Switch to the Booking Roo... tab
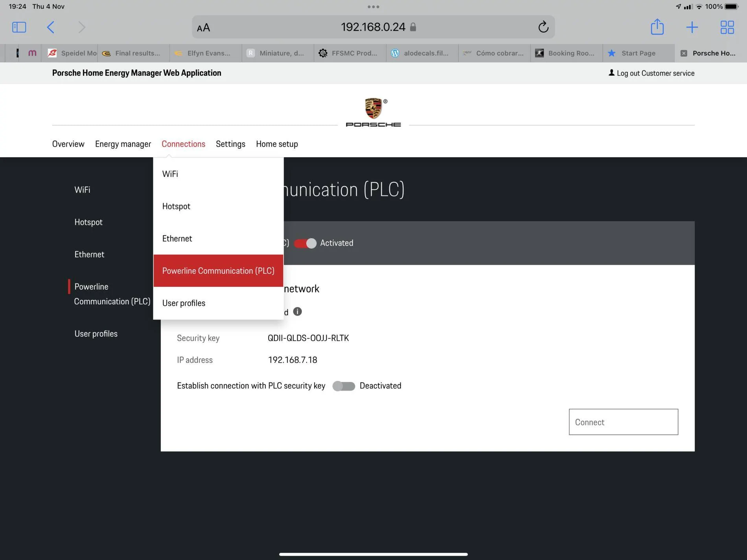Image resolution: width=747 pixels, height=560 pixels. pyautogui.click(x=566, y=53)
